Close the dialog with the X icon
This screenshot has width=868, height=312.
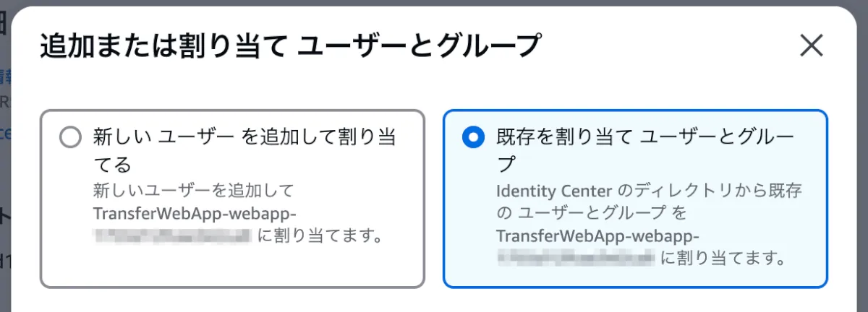[x=812, y=46]
